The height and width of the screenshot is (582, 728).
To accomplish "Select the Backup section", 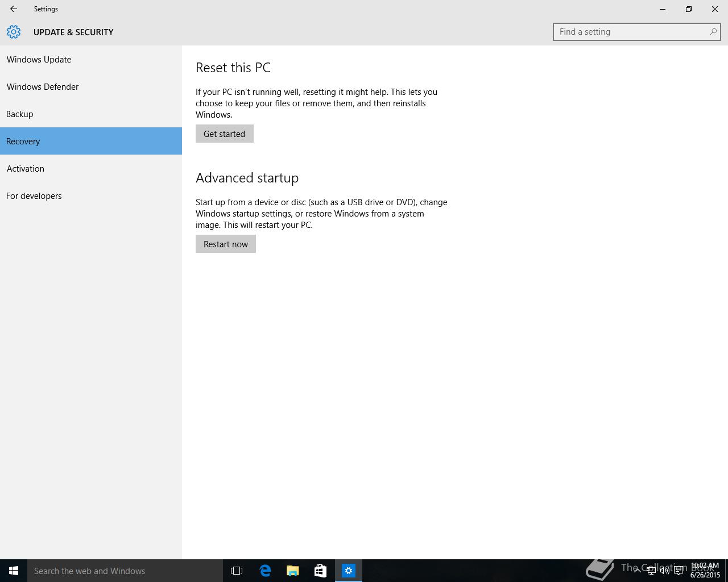I will pyautogui.click(x=91, y=114).
